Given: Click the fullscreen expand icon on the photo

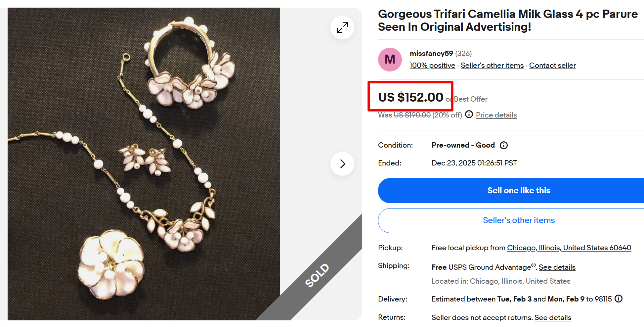Looking at the screenshot, I should (342, 27).
